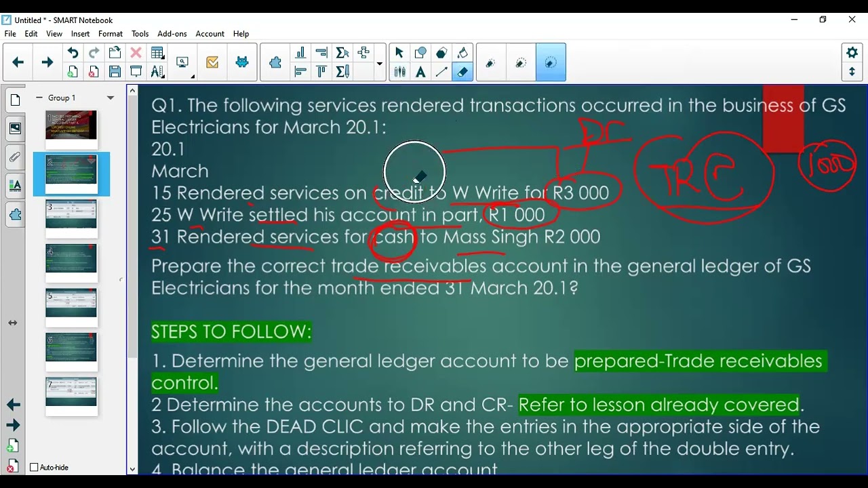Select the Fill paint bucket tool
Viewport: 868px width, 488px height.
pos(462,53)
